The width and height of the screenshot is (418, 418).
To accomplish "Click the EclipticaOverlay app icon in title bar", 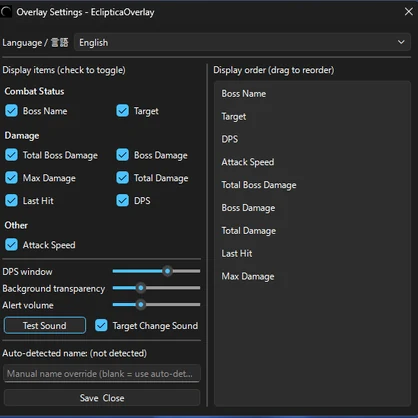I will tap(6, 12).
